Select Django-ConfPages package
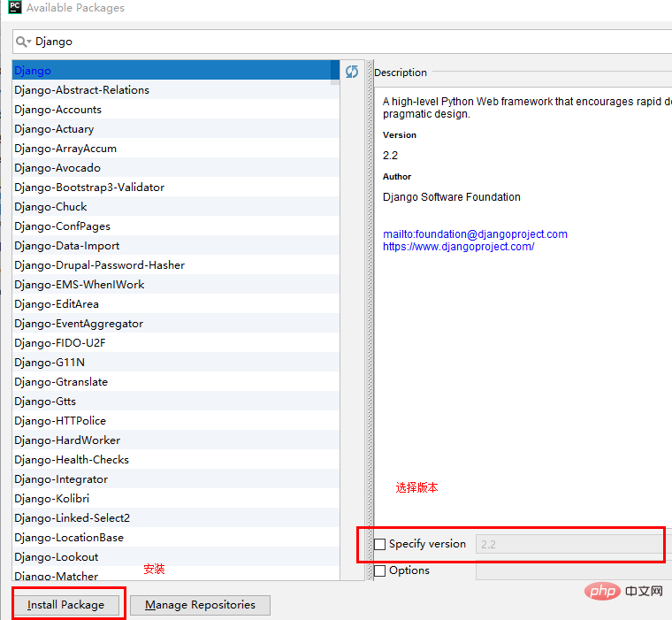Screen dimensions: 672x620 [x=176, y=226]
